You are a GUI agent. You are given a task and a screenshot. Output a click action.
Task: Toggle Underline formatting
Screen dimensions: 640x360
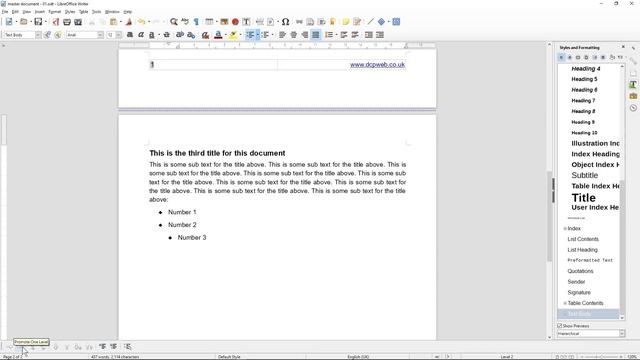(x=152, y=35)
